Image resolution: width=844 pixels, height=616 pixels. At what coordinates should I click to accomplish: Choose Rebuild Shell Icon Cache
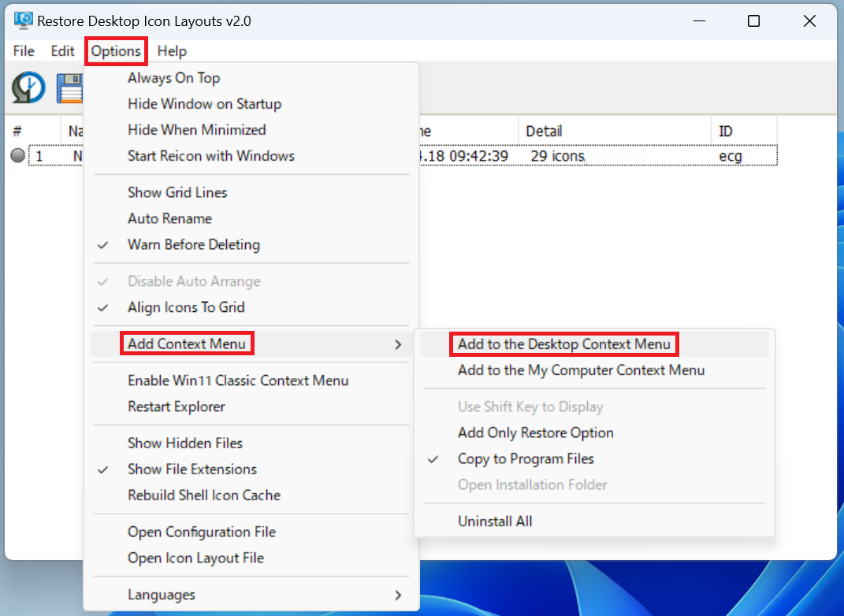251,495
